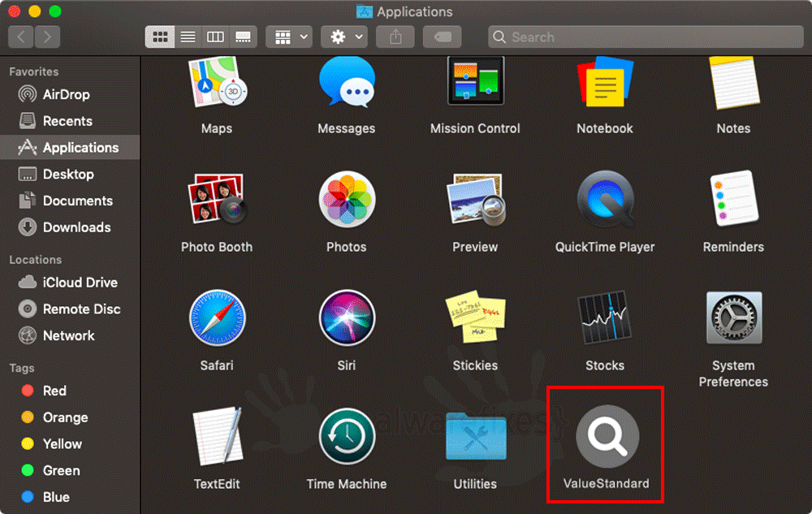The image size is (812, 514).
Task: Click the Time Machine icon
Action: pyautogui.click(x=347, y=436)
